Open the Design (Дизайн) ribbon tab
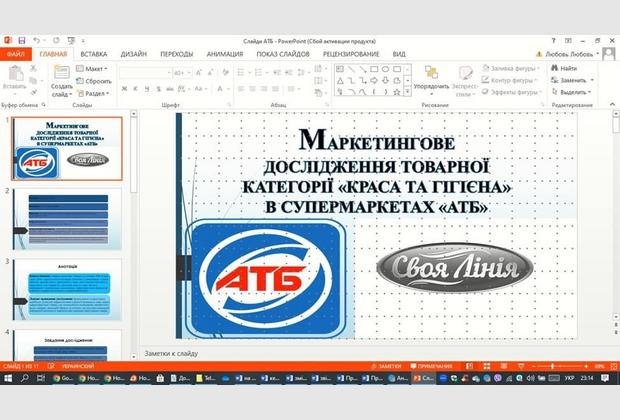The width and height of the screenshot is (620, 420). click(x=134, y=54)
